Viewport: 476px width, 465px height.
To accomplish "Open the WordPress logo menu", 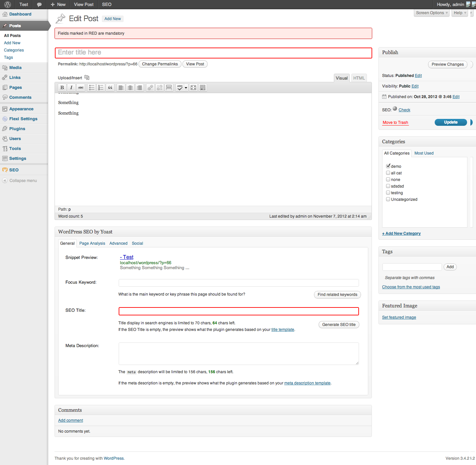I will coord(8,5).
